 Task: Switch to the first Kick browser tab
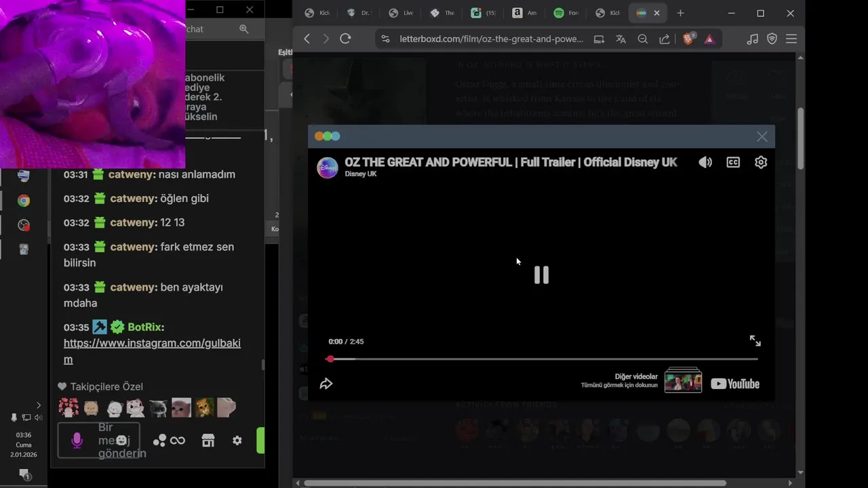point(317,13)
